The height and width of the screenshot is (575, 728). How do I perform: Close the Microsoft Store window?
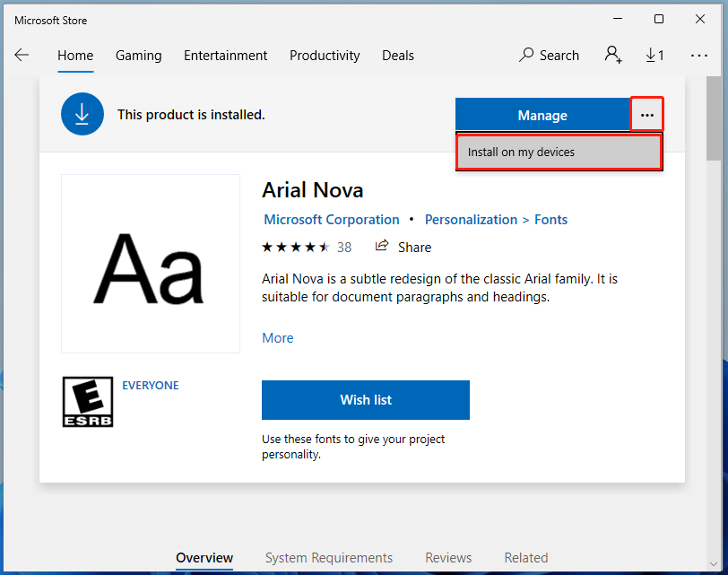pyautogui.click(x=700, y=19)
